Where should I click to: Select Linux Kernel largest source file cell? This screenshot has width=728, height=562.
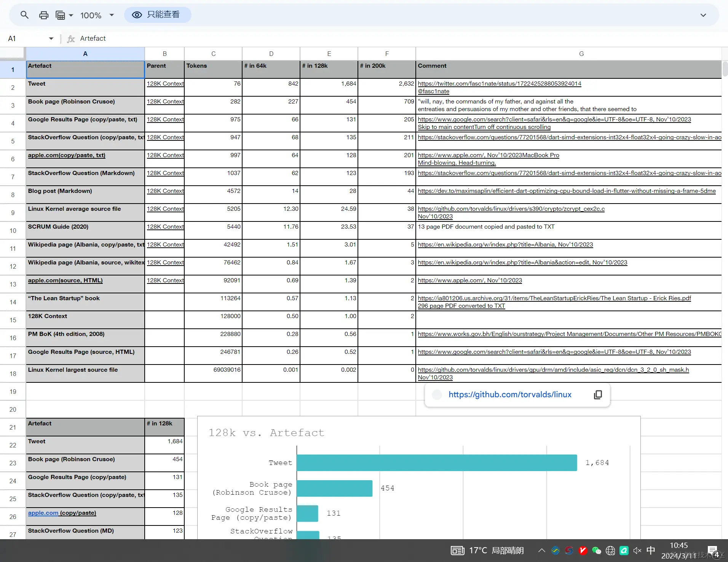[x=85, y=373]
